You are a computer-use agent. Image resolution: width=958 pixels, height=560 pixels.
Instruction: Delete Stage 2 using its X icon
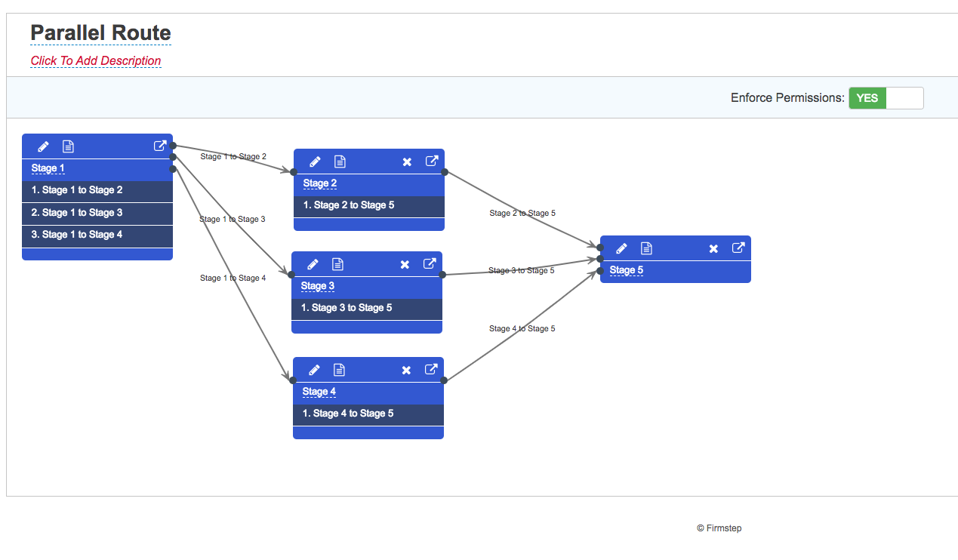coord(406,161)
